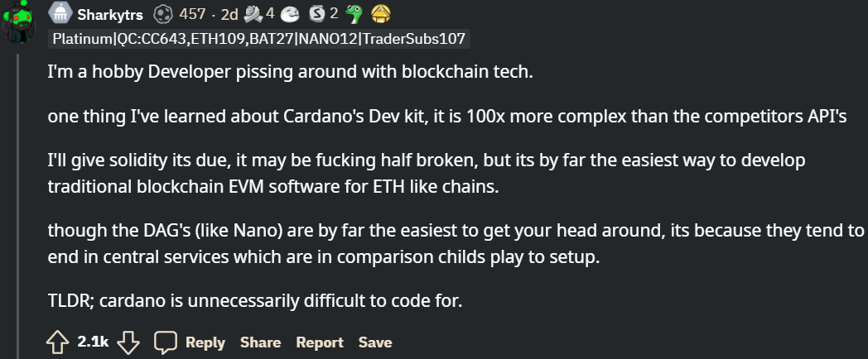Click the Reply button
The image size is (868, 359).
pos(205,342)
